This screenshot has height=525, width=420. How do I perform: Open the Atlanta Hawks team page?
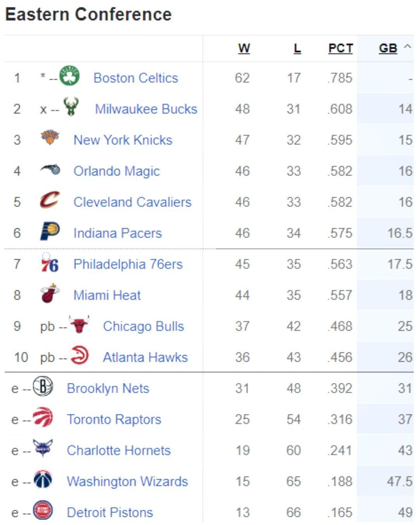click(145, 357)
